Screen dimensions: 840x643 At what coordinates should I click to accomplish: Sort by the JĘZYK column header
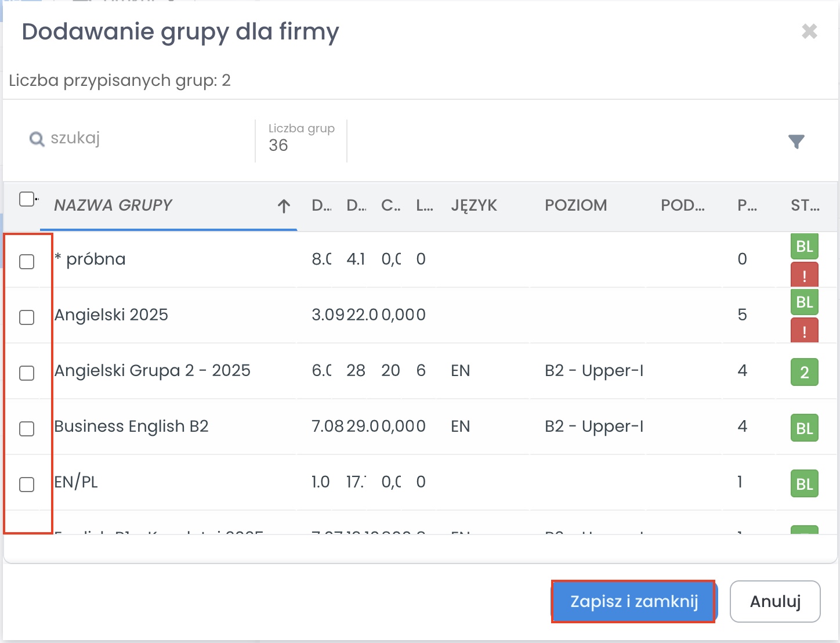[x=473, y=205]
